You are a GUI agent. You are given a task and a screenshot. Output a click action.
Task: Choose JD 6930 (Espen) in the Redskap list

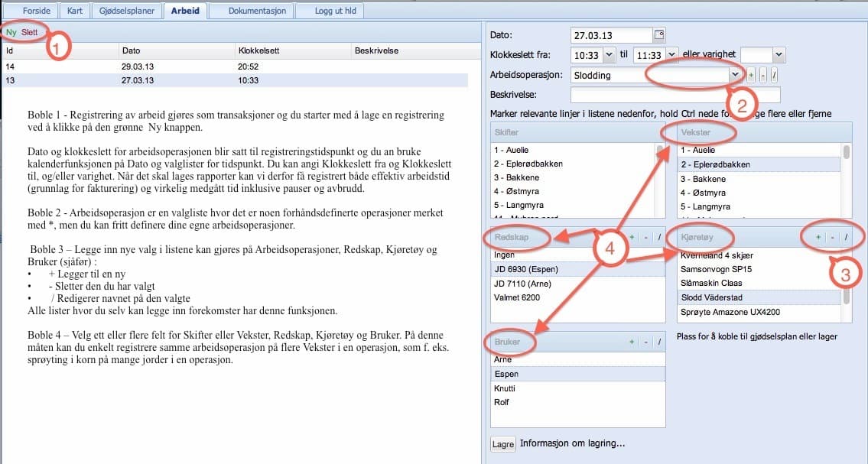[578, 269]
